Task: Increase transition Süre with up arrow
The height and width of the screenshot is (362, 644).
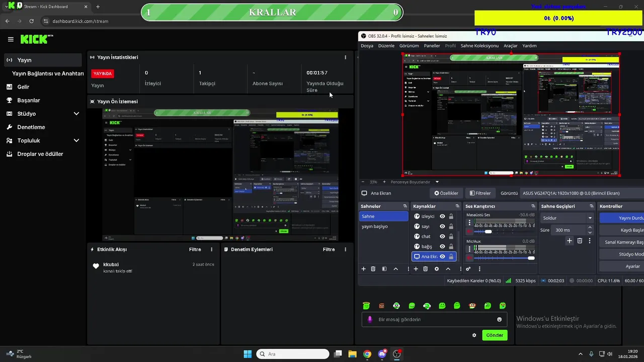Action: click(x=590, y=227)
